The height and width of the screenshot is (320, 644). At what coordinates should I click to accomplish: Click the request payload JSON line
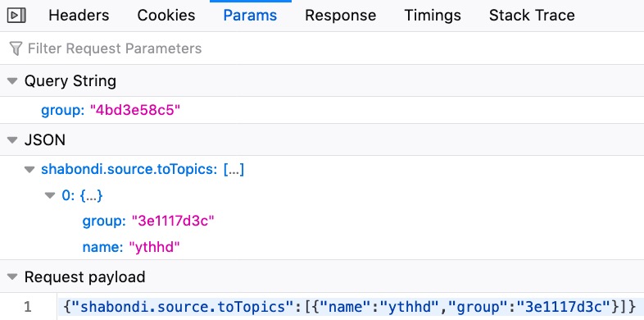[350, 307]
